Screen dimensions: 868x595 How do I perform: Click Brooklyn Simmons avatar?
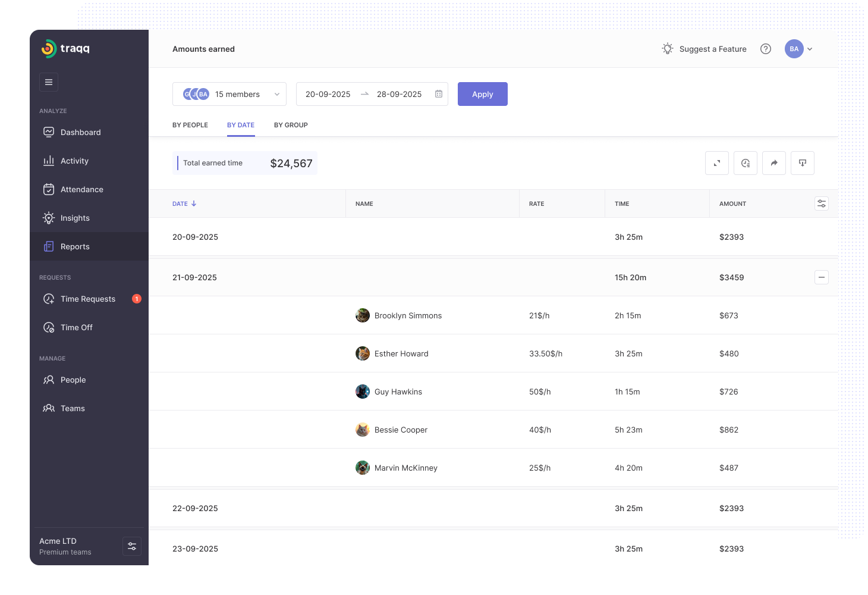pos(363,315)
